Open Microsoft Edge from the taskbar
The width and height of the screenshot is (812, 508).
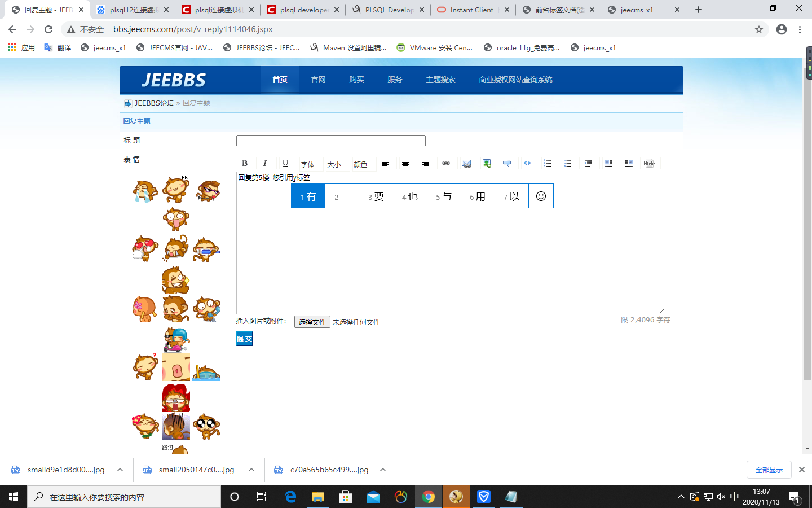(290, 497)
